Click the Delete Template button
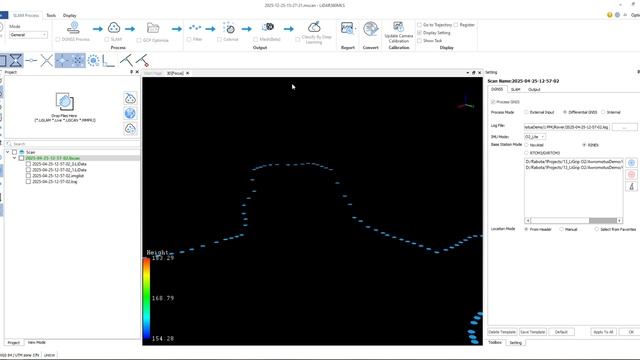 502,332
